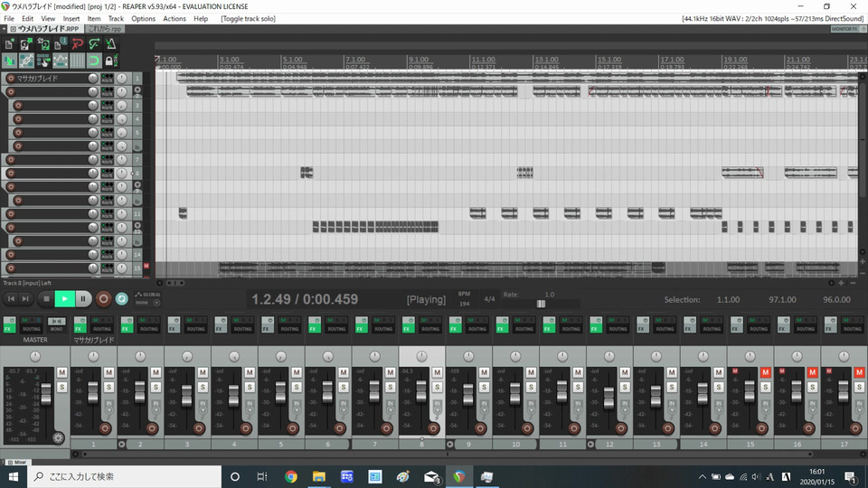Image resolution: width=868 pixels, height=488 pixels.
Task: Toggle envelope points move with items icon
Action: (60, 61)
